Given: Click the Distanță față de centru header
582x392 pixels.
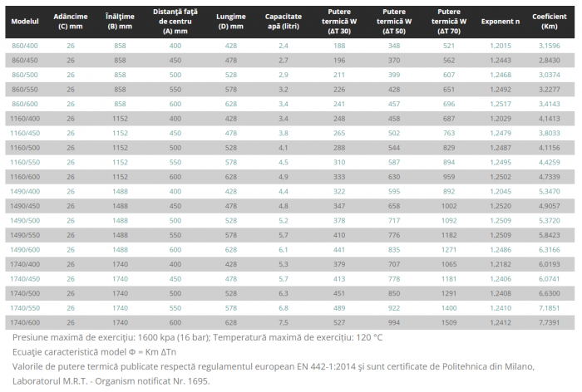Looking at the screenshot, I should 175,18.
